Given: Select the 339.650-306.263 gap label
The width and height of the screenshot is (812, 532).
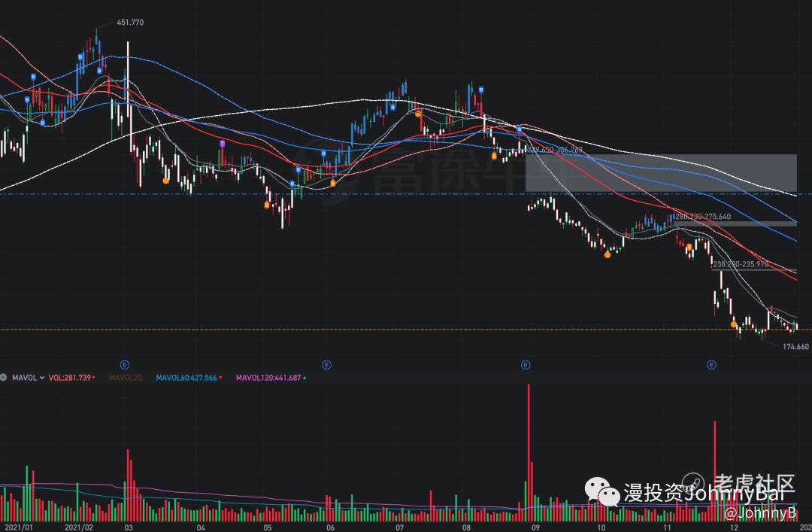Looking at the screenshot, I should [x=554, y=150].
